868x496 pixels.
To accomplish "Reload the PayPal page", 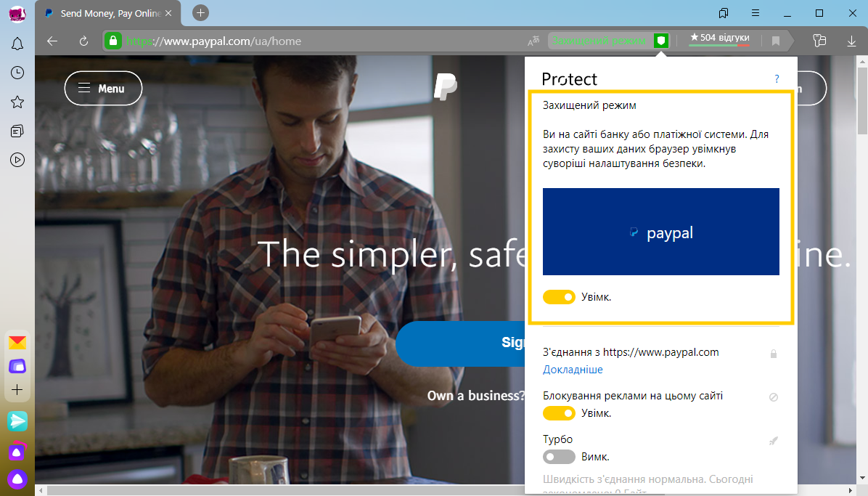I will tap(83, 41).
